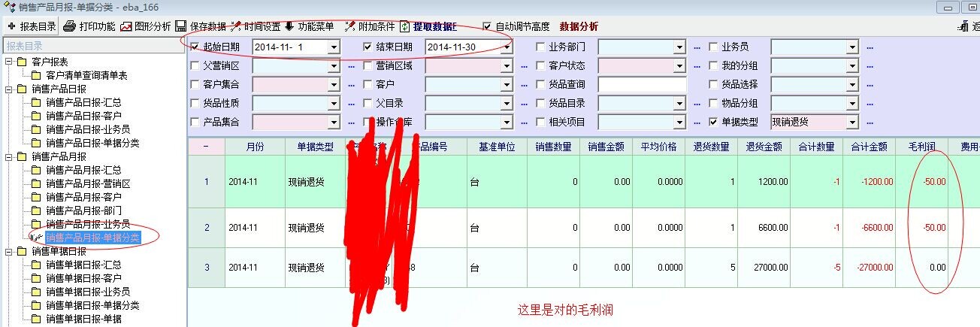Select 销售产品月报-汇总 in the tree

[83, 170]
